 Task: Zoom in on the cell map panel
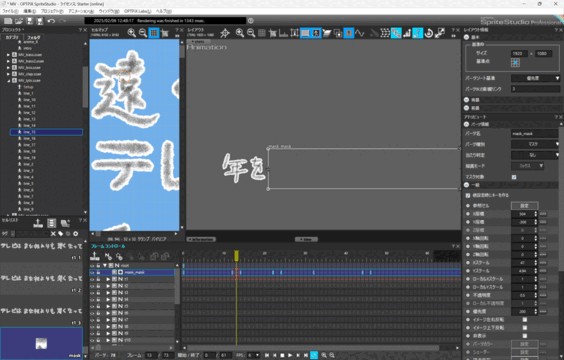point(132,33)
